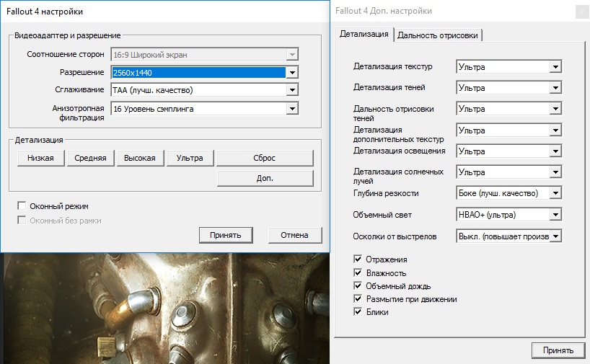Open the Объемный свет dropdown with HBAO+
590x364 pixels.
click(508, 215)
